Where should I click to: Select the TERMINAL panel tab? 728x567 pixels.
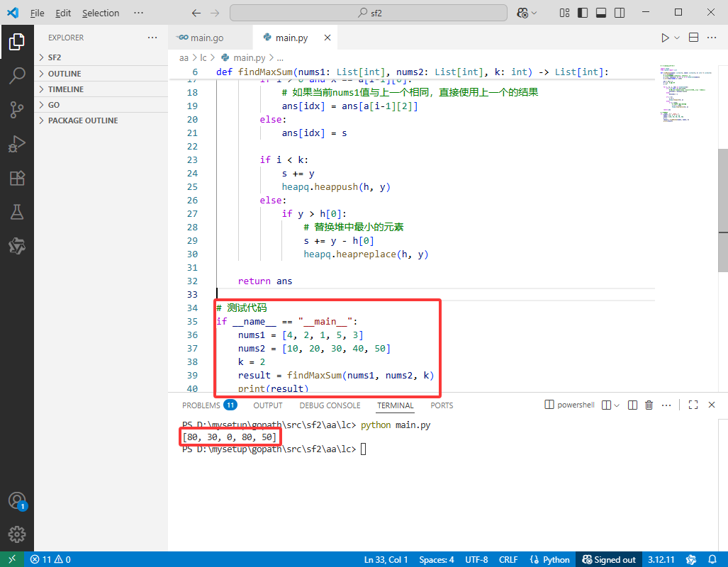point(395,405)
